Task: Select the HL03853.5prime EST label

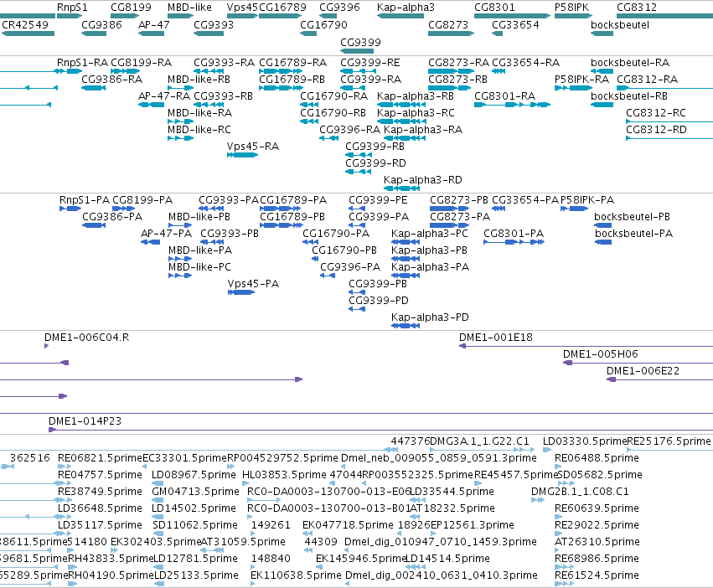Action: (284, 474)
